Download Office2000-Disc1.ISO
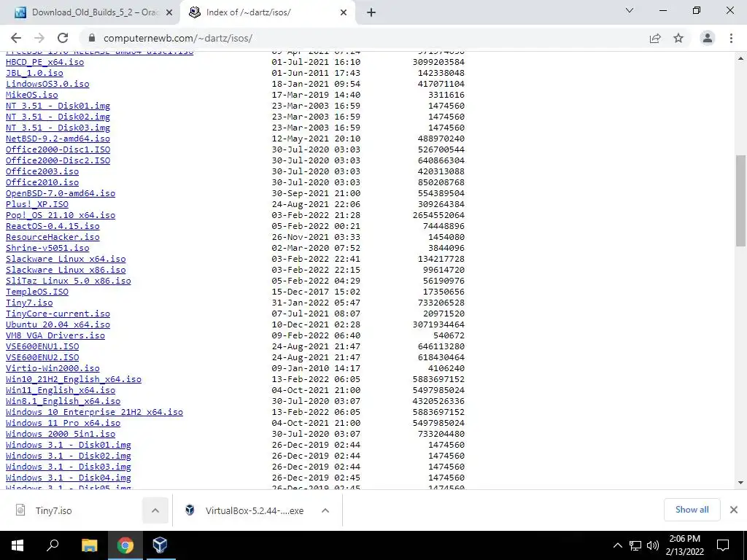The image size is (747, 560). click(58, 149)
